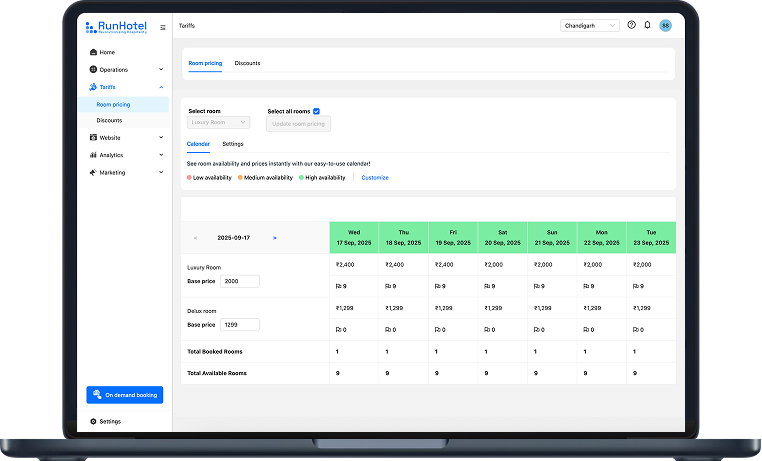Click the Website sidebar icon
Screen dimensions: 762x461
pos(93,137)
